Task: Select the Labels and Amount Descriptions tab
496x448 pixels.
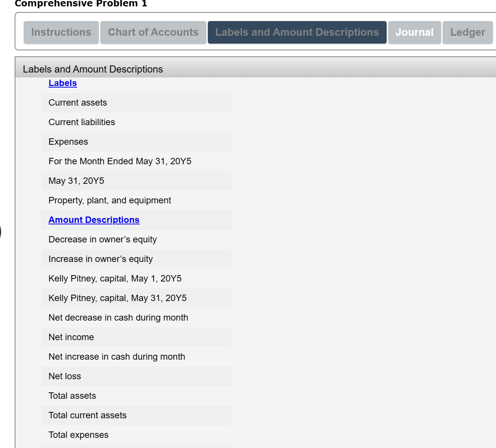Action: pos(296,32)
